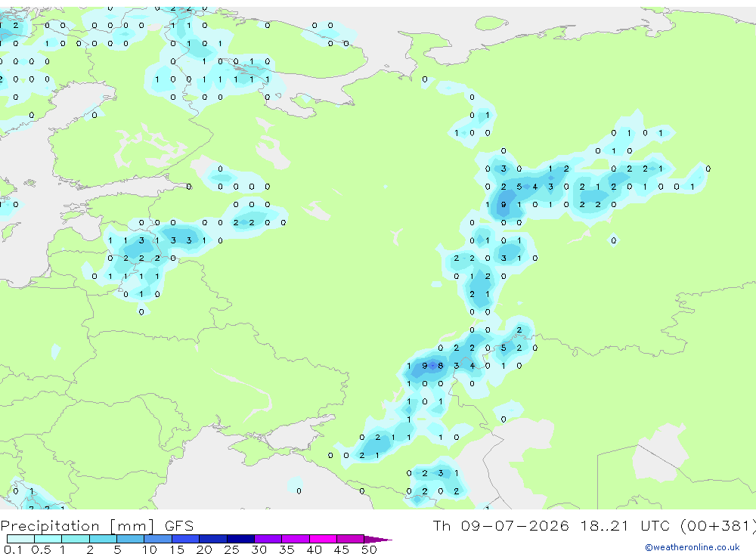This screenshot has height=554, width=756.
Task: Click the 20–25 mm legend color swatch
Action: click(213, 539)
